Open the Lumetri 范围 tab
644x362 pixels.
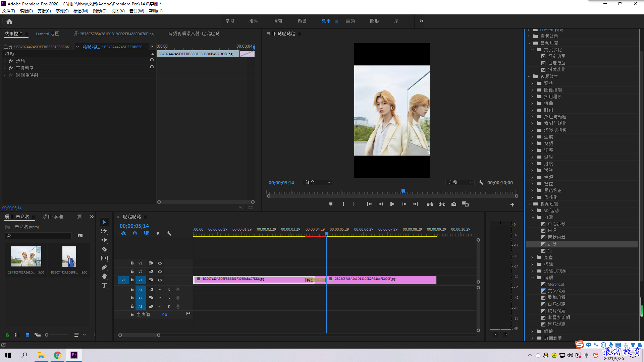click(48, 34)
